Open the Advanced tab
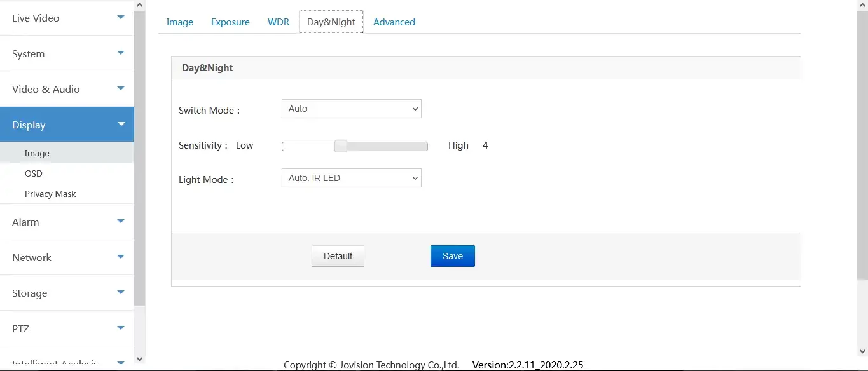This screenshot has height=371, width=868. (394, 22)
